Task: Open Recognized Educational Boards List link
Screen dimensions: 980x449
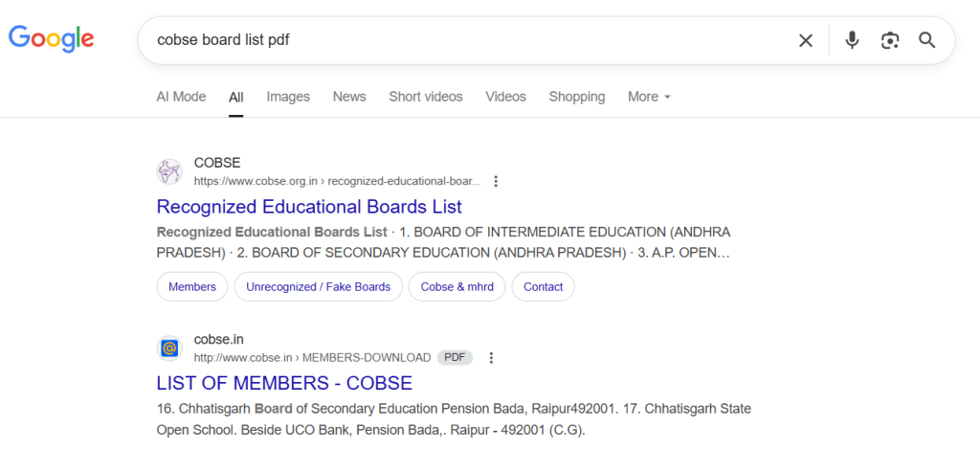Action: (309, 207)
